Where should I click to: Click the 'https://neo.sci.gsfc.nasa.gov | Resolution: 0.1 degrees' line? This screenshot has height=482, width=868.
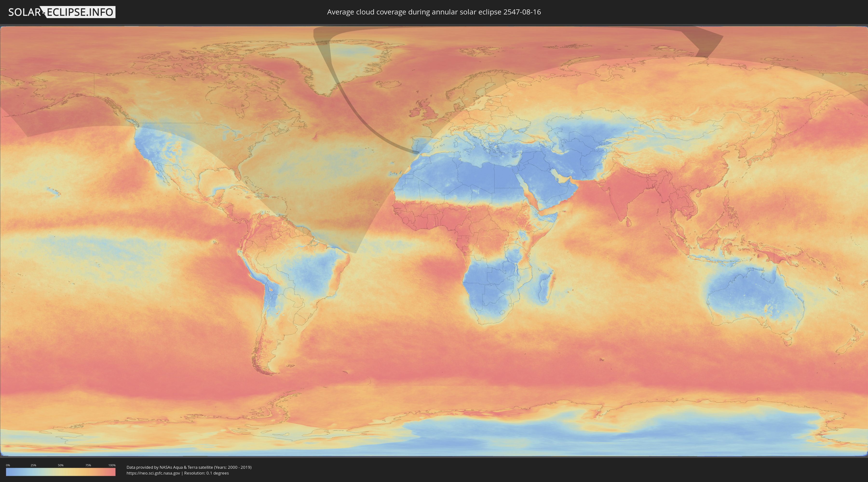[177, 473]
